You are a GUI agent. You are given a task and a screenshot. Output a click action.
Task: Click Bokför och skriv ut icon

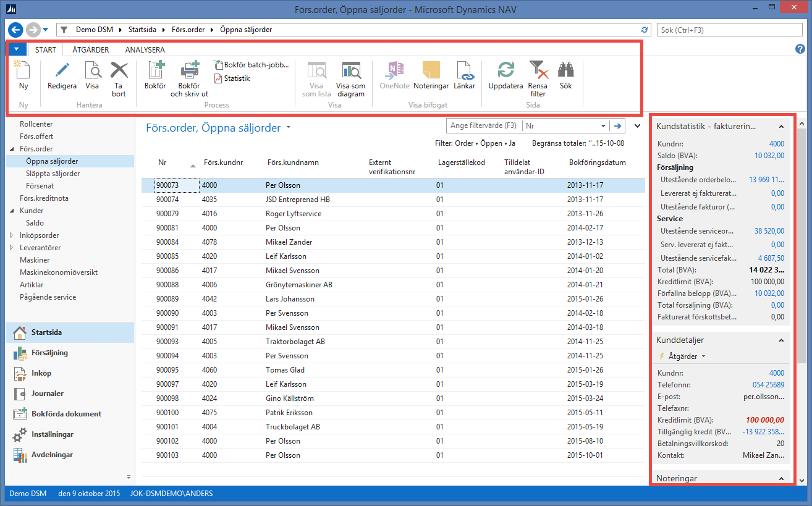[x=190, y=70]
